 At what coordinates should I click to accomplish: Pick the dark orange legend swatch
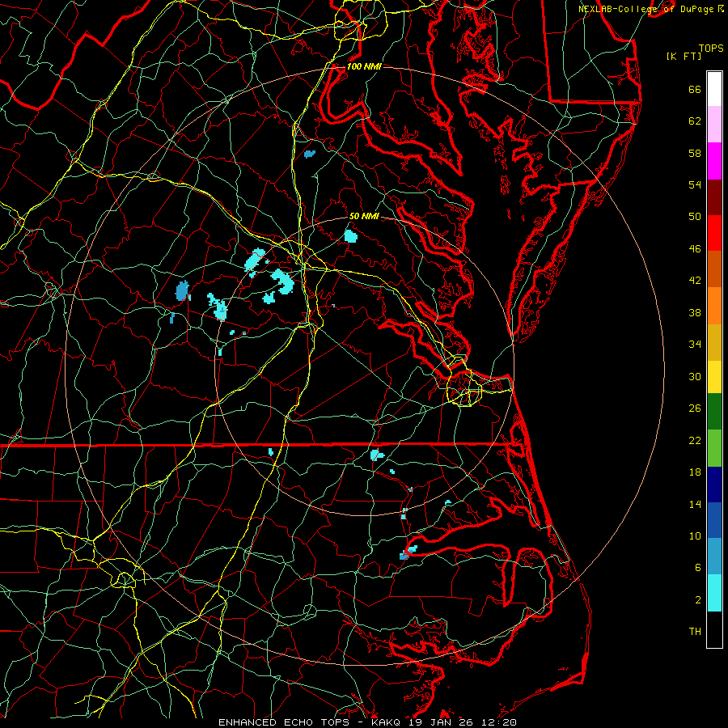(x=714, y=269)
